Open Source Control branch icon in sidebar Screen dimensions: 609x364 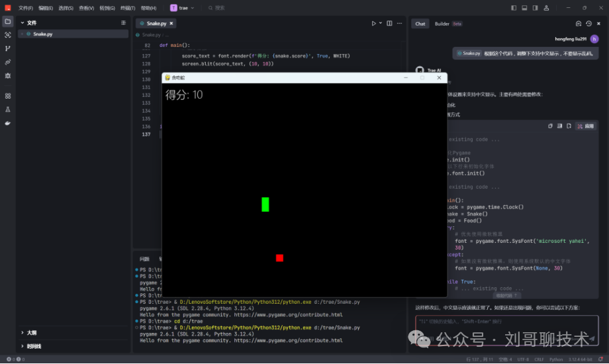point(8,48)
